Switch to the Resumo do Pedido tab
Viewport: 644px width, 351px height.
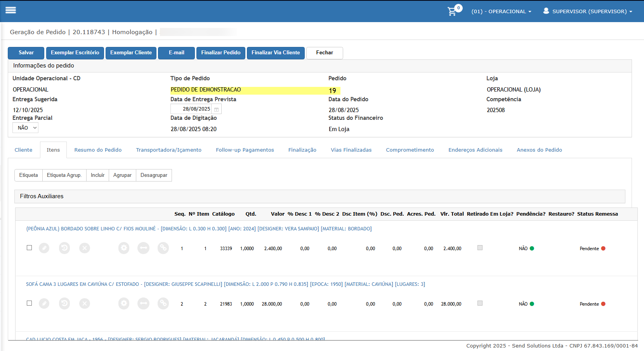pyautogui.click(x=98, y=150)
